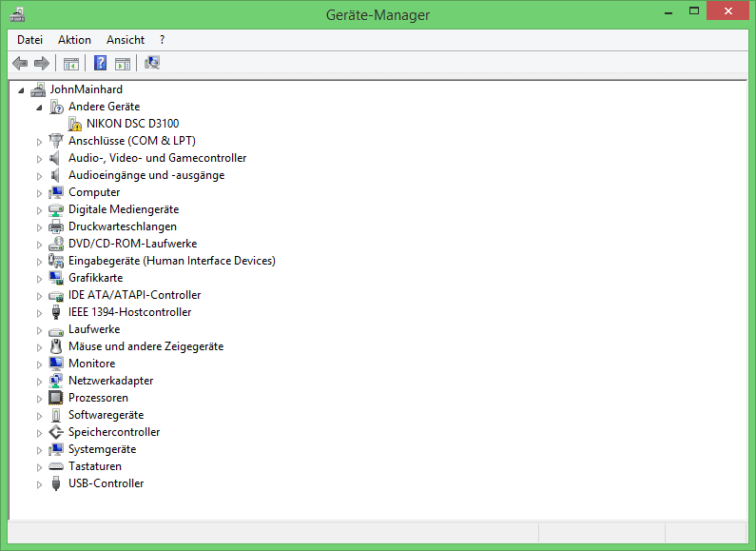This screenshot has width=756, height=551.
Task: Click the IEEE 1394-Hostcontroller icon
Action: [56, 312]
